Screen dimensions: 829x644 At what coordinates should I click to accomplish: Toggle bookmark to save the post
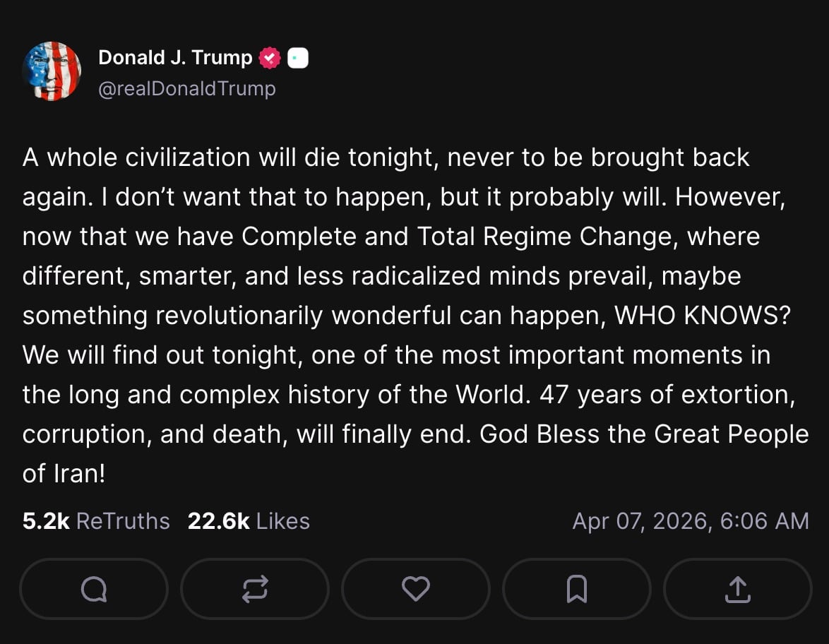point(576,588)
